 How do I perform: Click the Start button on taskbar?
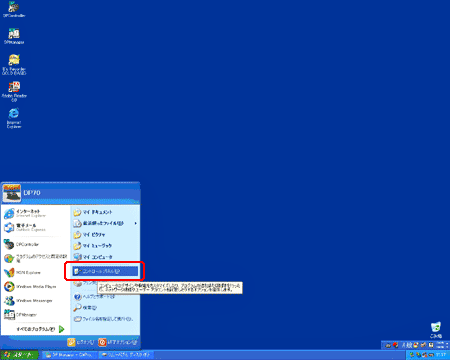[19, 355]
